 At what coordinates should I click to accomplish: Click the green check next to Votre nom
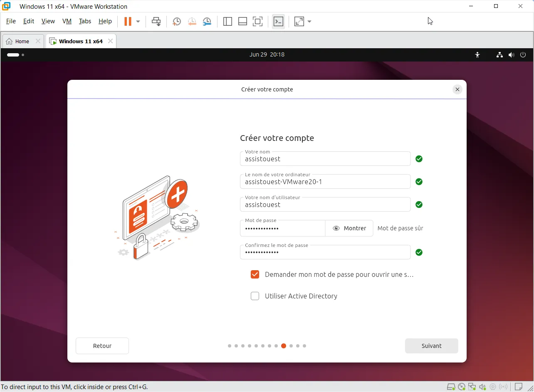tap(419, 159)
